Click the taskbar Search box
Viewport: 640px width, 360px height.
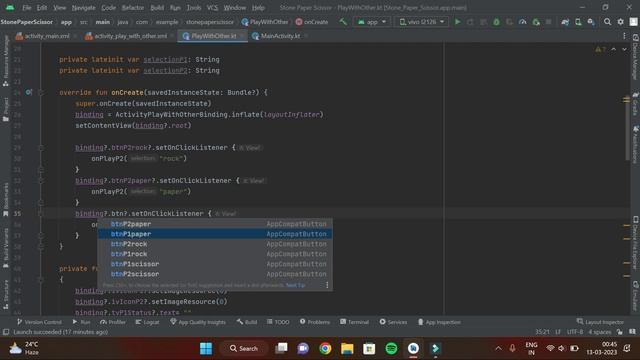pyautogui.click(x=244, y=348)
